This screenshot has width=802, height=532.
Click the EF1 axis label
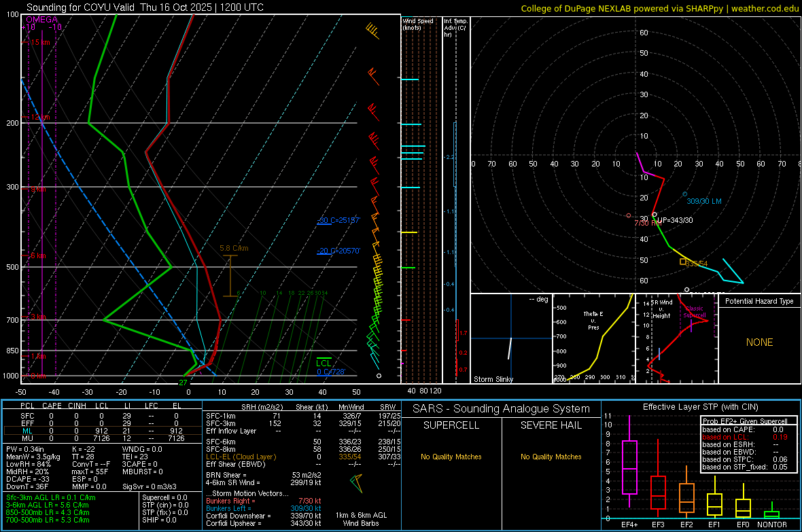point(714,525)
